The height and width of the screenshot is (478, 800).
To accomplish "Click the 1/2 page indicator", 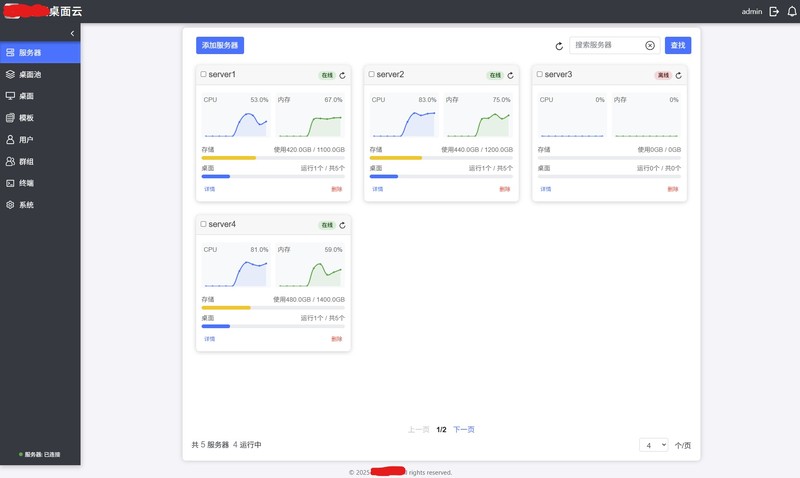I will 441,430.
